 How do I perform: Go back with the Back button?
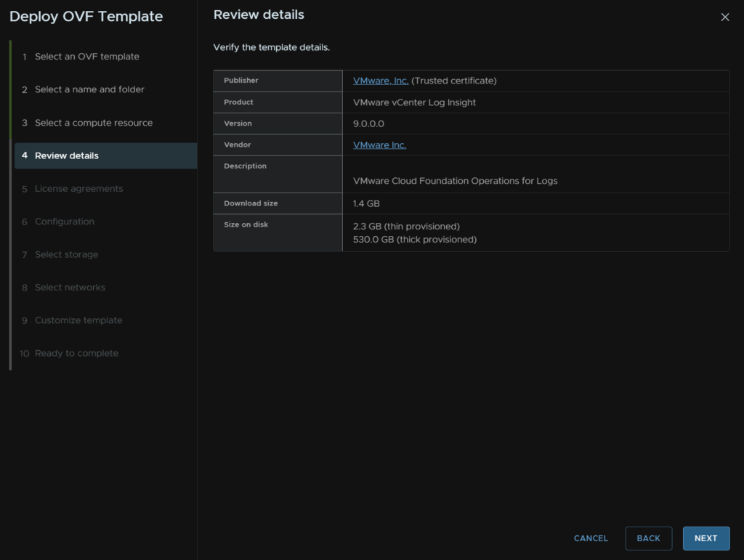pos(648,538)
